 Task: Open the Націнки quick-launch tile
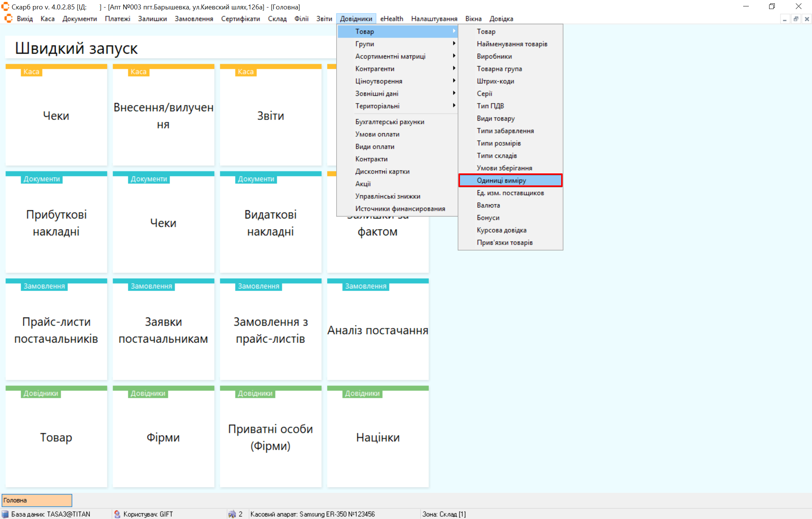(378, 437)
